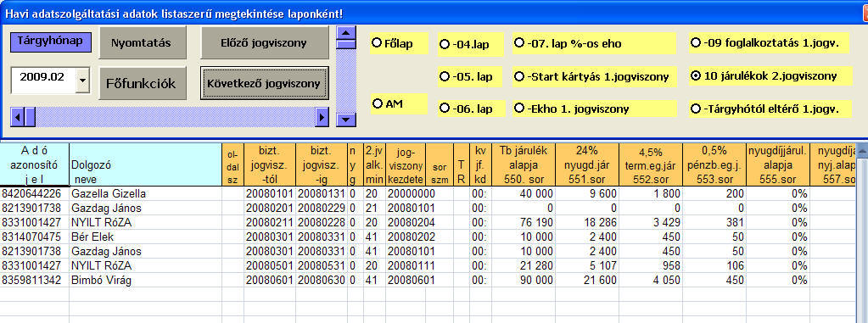Image resolution: width=868 pixels, height=323 pixels.
Task: Click the panel's vertical scrollbar up arrow
Action: coord(346,32)
